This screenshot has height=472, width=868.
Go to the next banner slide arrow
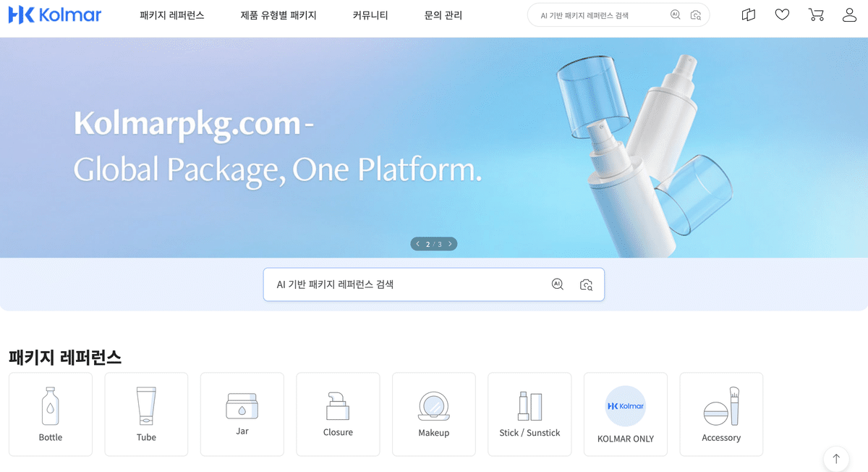pos(450,244)
